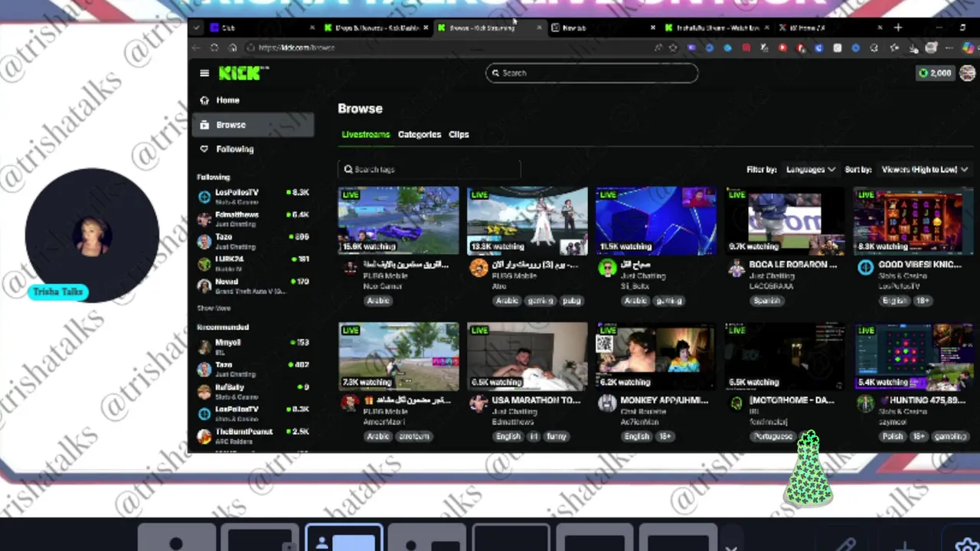
Task: Switch to the Drops & Rewards browser tab
Action: coord(375,28)
